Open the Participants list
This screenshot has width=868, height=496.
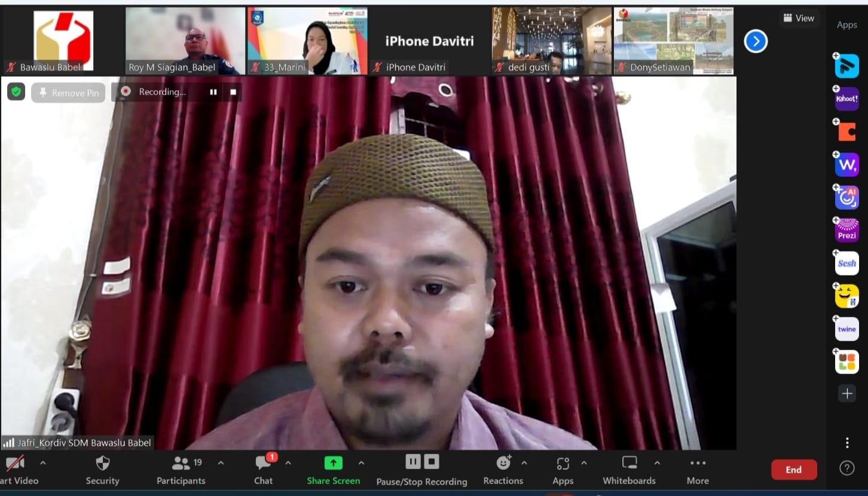181,470
